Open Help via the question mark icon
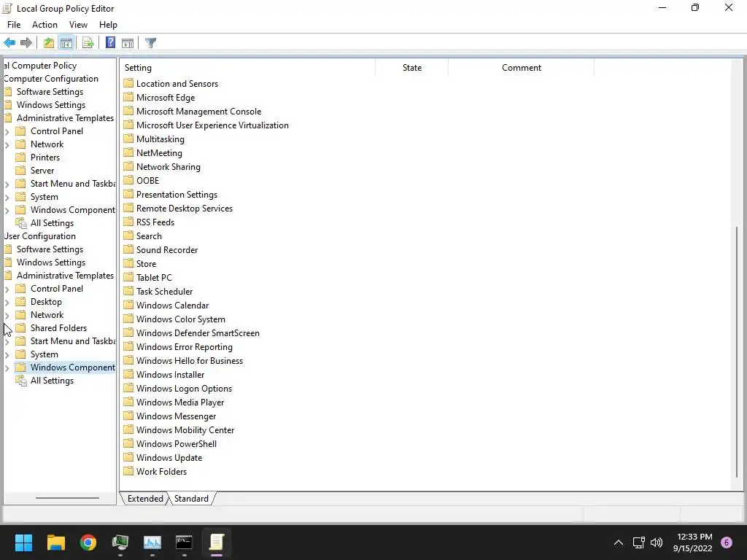Screen dimensions: 747x560 (x=110, y=43)
